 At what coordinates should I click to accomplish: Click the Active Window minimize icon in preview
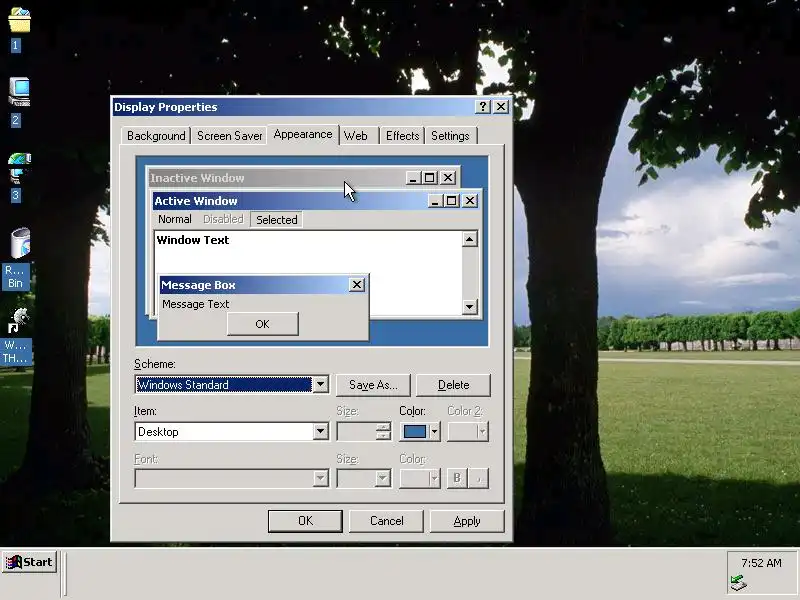click(x=435, y=201)
